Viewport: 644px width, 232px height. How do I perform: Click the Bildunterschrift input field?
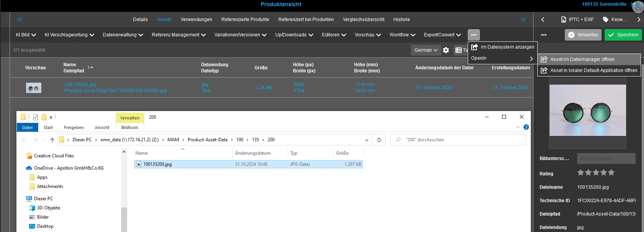pyautogui.click(x=606, y=158)
